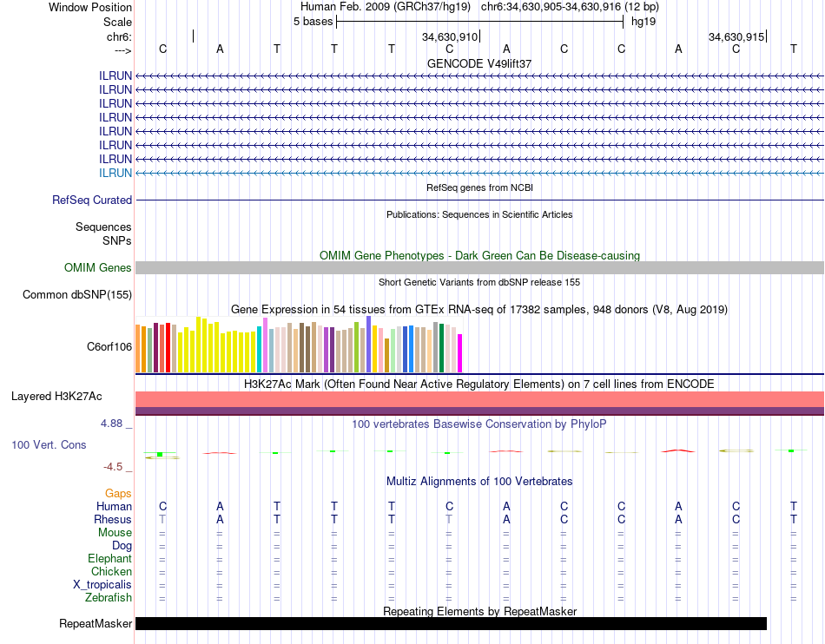The width and height of the screenshot is (825, 644).
Task: Click the ---> strand direction arrow label
Action: (x=122, y=50)
